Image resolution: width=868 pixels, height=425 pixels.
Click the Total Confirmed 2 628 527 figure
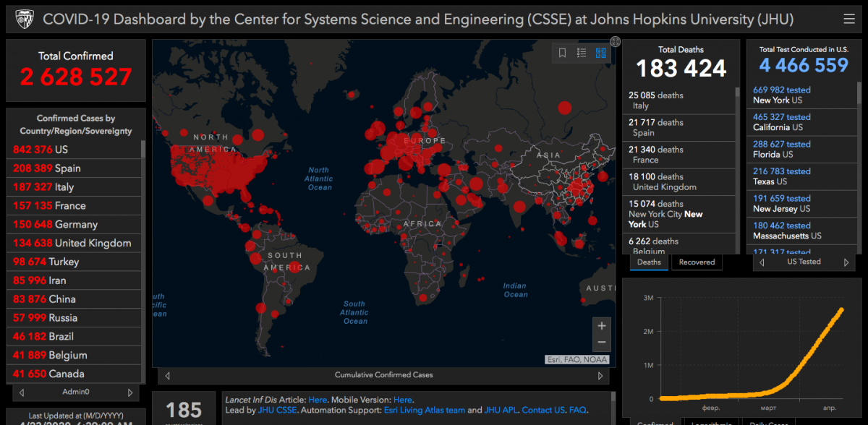(76, 77)
